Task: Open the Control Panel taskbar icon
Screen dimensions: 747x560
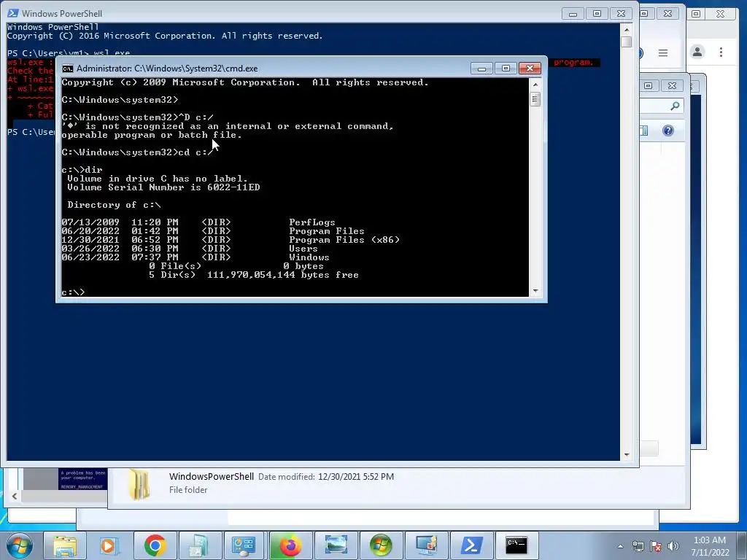Action: (245, 545)
